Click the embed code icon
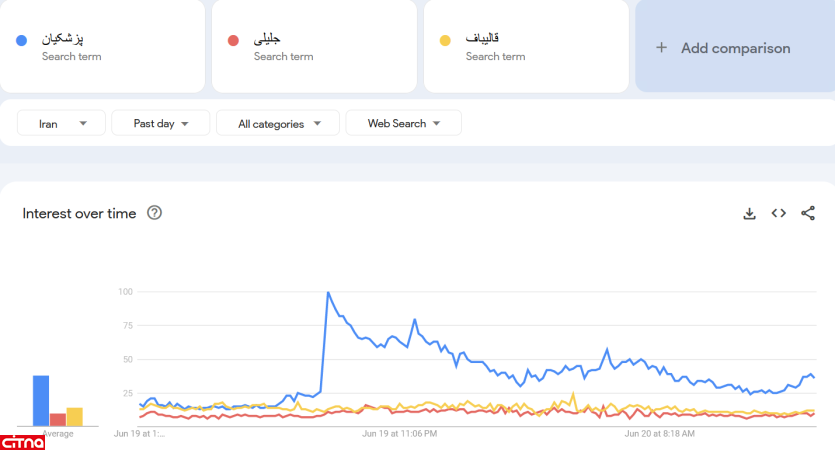The image size is (835, 450). point(778,213)
